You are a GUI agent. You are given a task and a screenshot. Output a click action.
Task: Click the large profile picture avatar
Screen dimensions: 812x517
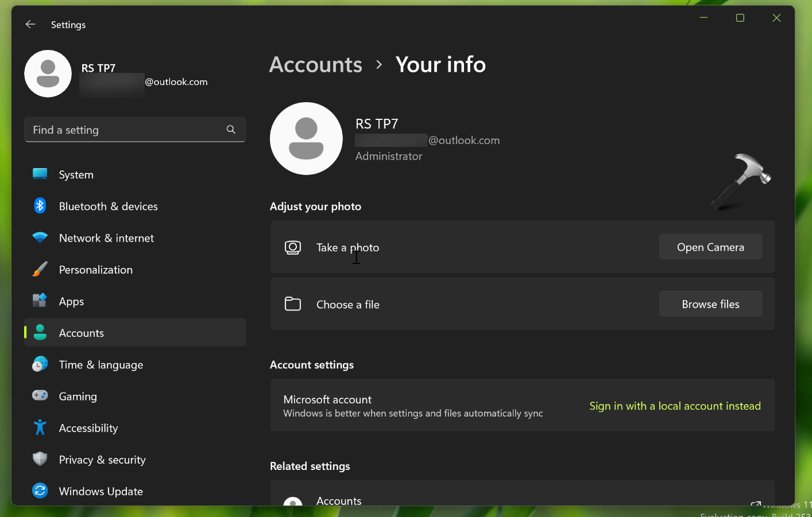click(306, 139)
